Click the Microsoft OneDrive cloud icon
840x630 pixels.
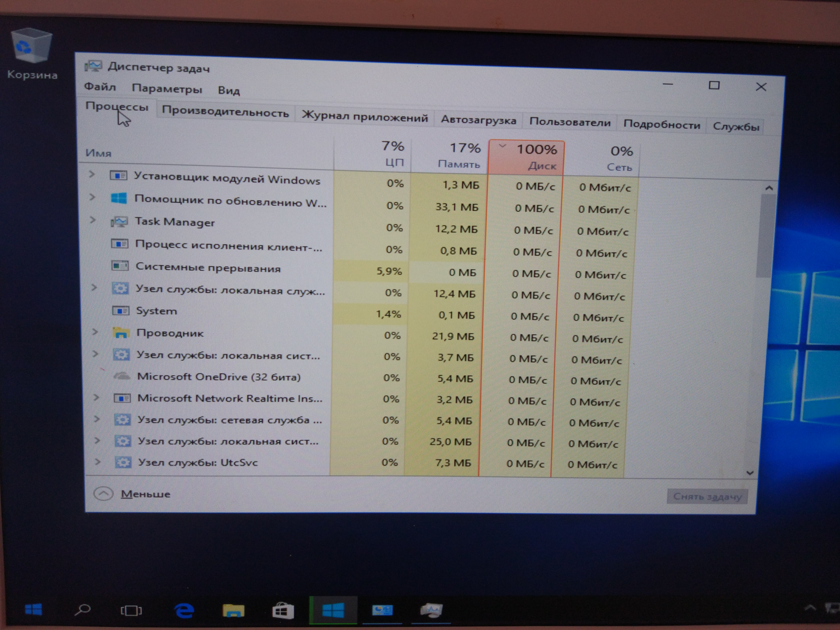coord(122,376)
